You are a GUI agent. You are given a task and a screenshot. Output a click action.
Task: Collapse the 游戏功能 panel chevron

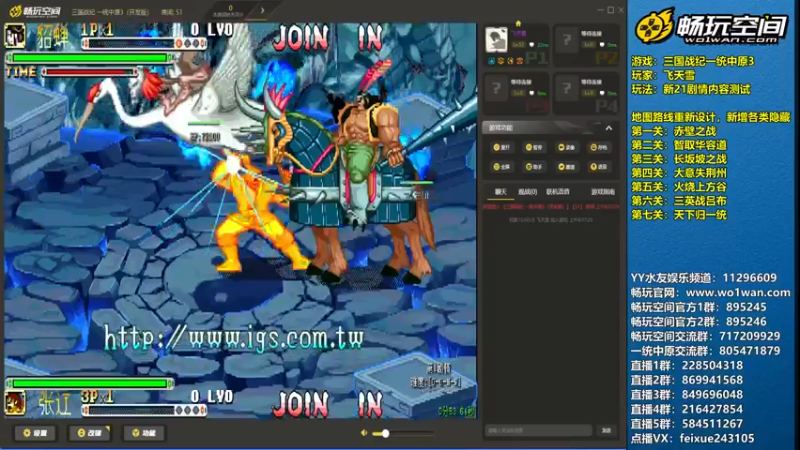(x=609, y=128)
